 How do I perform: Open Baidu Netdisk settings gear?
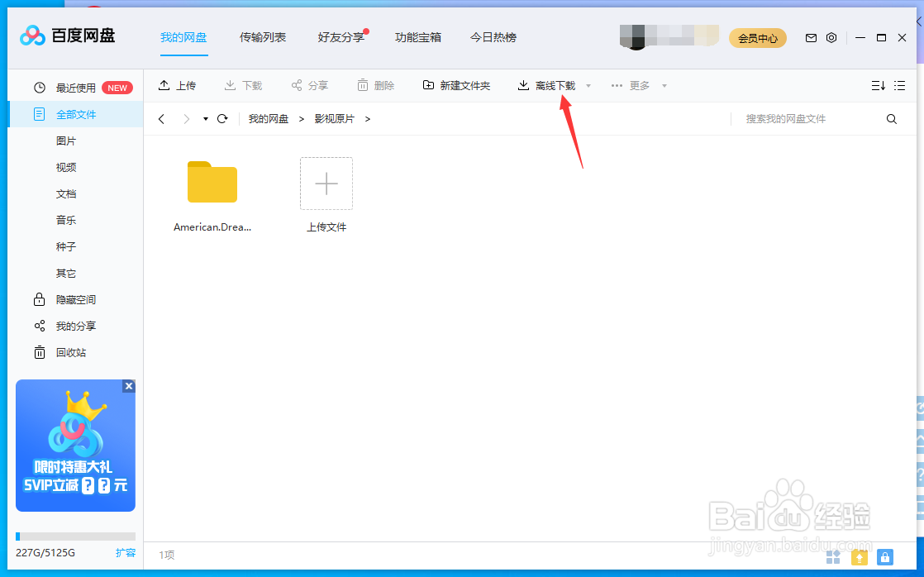tap(831, 37)
